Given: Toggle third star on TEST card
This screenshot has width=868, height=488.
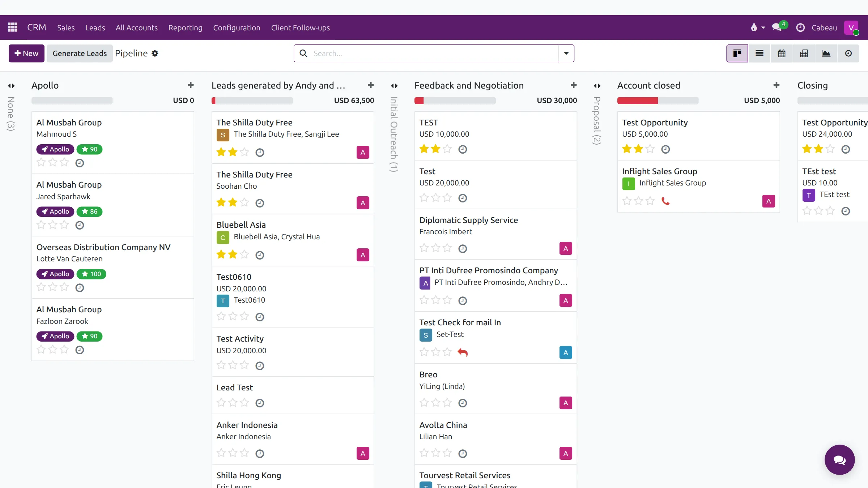Looking at the screenshot, I should [x=447, y=149].
